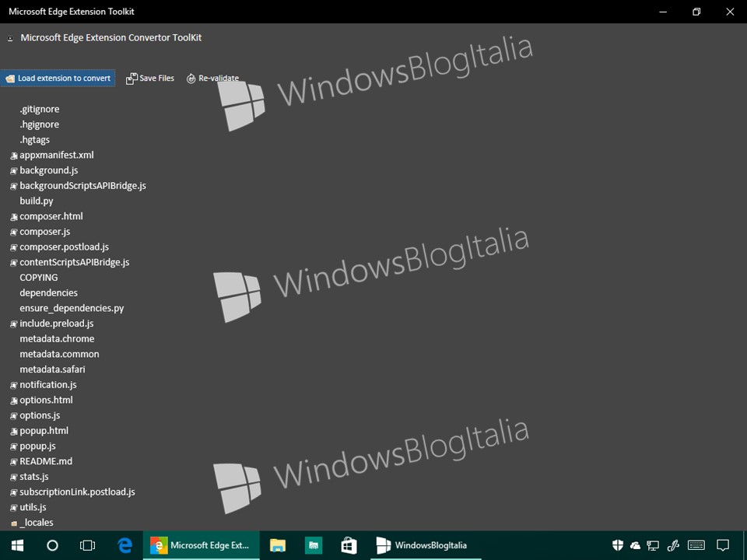Open Cortana search circle in taskbar

(52, 545)
